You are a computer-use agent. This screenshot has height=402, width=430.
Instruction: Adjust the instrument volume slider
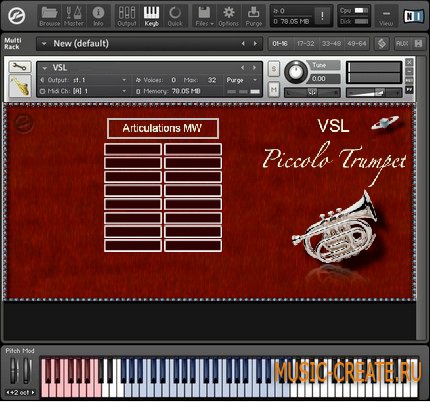(x=374, y=92)
